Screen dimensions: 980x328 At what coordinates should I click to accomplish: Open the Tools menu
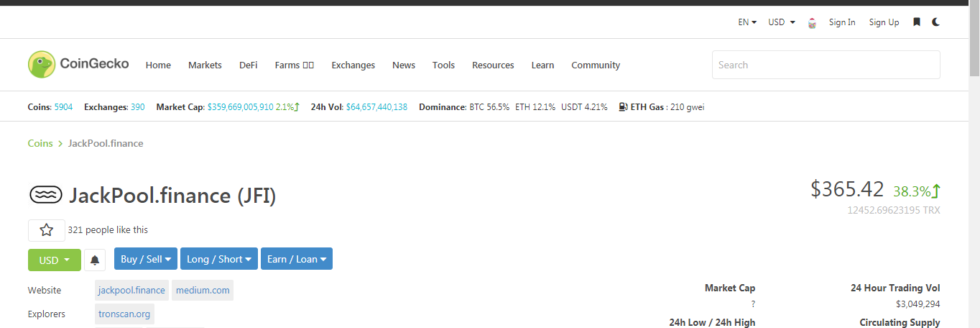tap(443, 65)
